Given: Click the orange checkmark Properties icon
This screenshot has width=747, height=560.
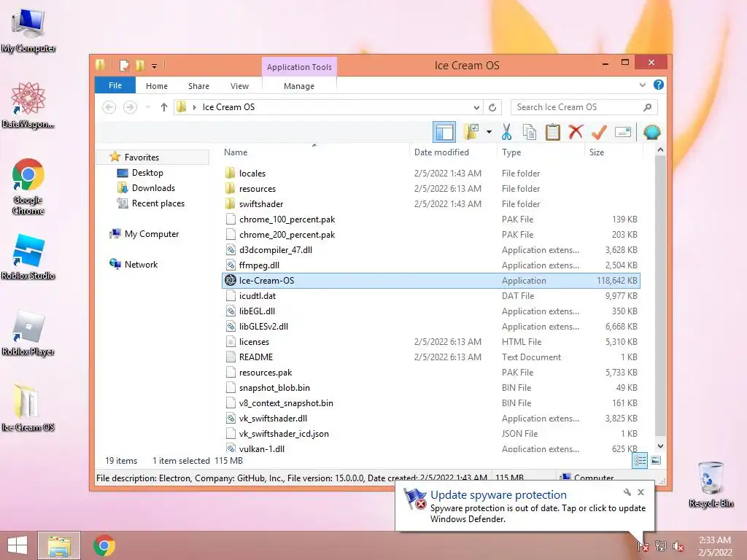Looking at the screenshot, I should (x=599, y=132).
